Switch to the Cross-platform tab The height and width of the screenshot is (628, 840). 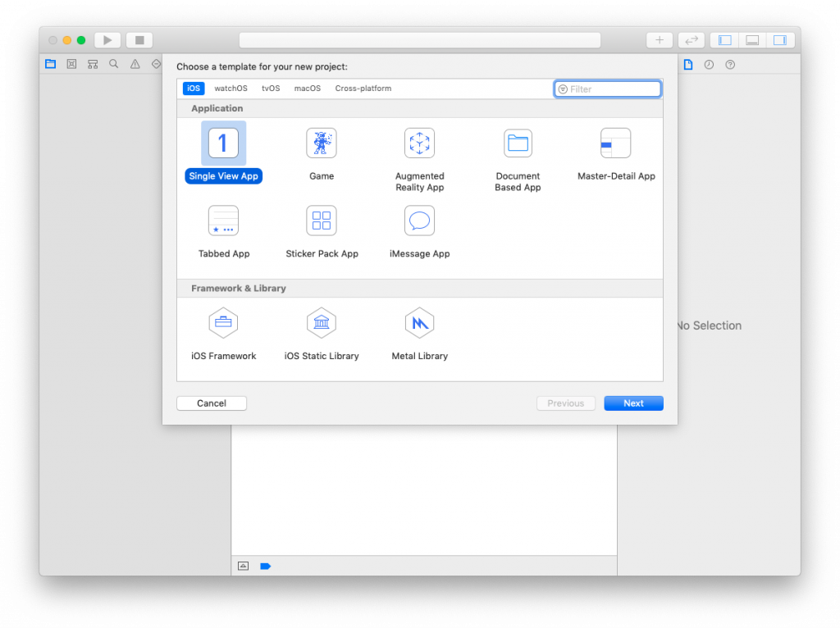pyautogui.click(x=363, y=89)
